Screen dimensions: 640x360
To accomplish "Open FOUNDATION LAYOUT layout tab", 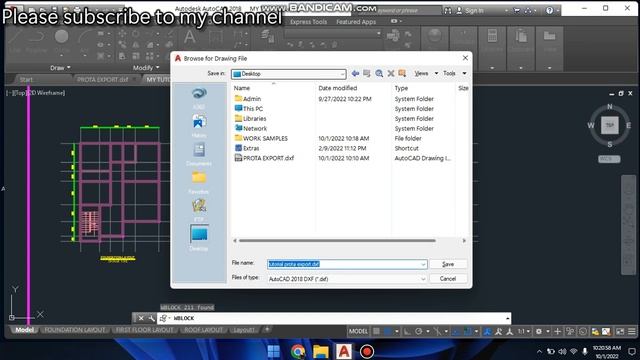I will pyautogui.click(x=75, y=330).
